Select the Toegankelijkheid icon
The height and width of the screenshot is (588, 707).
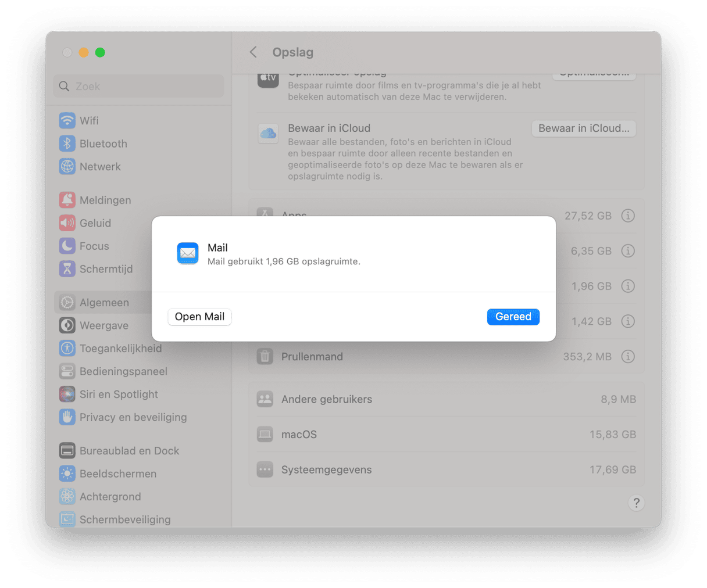pyautogui.click(x=67, y=348)
